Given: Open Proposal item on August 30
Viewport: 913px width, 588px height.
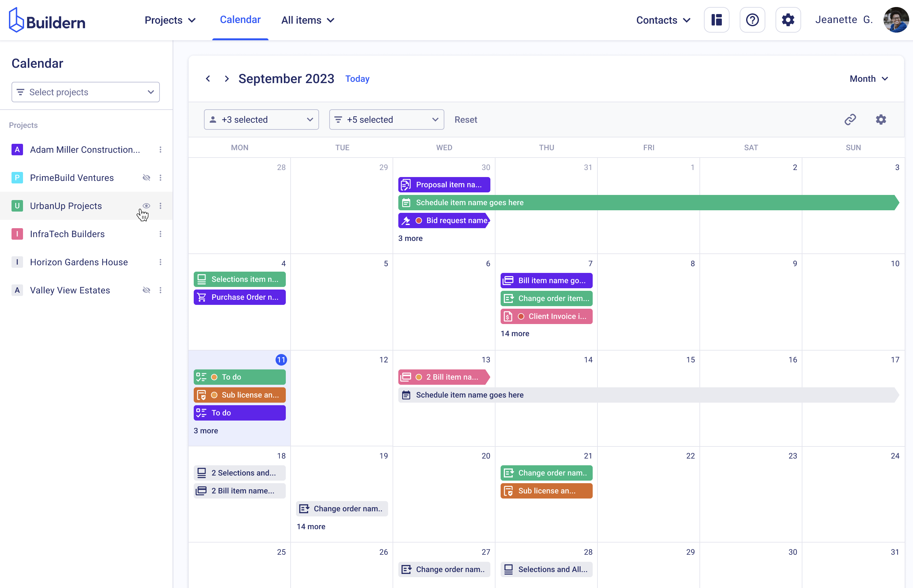Looking at the screenshot, I should 444,185.
